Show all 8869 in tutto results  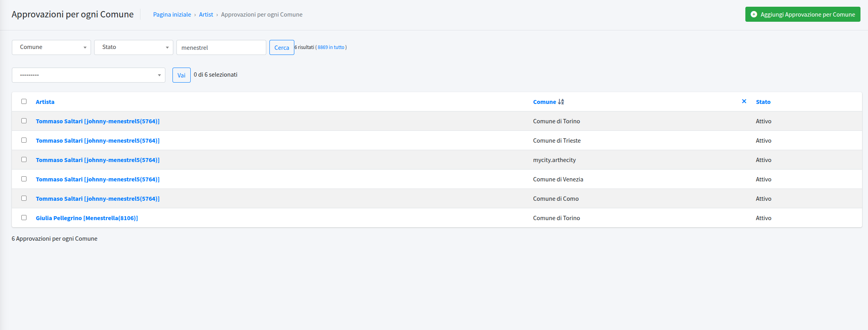pos(331,47)
